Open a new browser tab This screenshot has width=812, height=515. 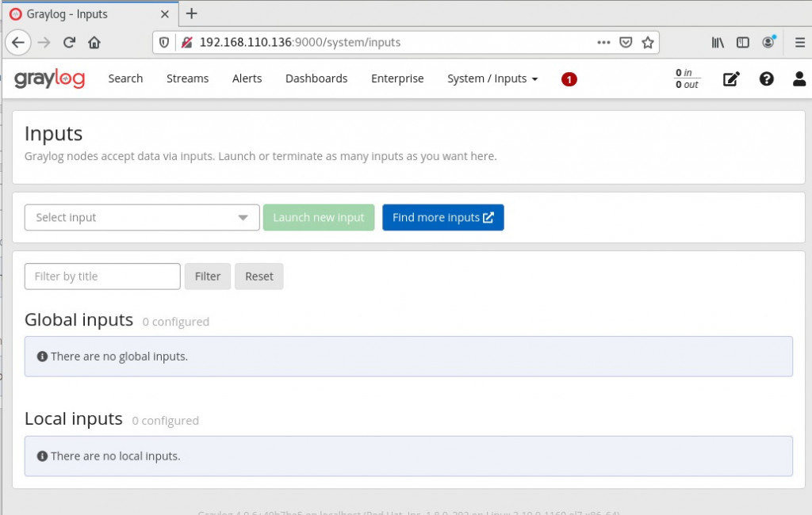tap(192, 13)
